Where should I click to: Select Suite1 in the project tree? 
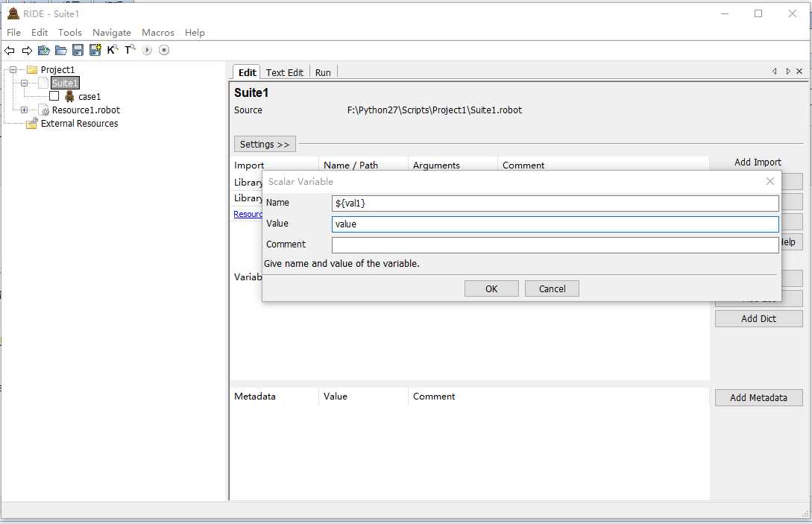coord(65,83)
